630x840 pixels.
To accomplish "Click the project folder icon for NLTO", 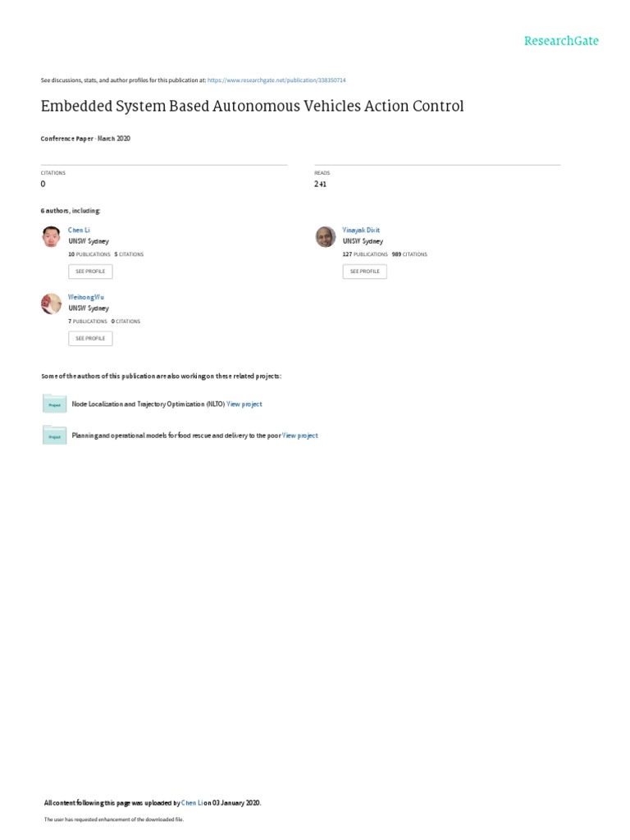I will pos(55,404).
